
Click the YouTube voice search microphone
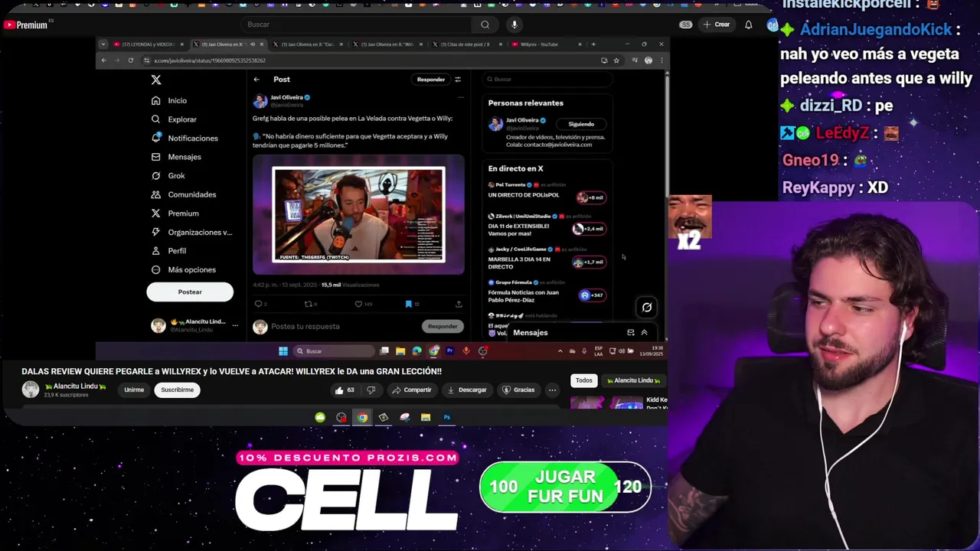(x=514, y=24)
